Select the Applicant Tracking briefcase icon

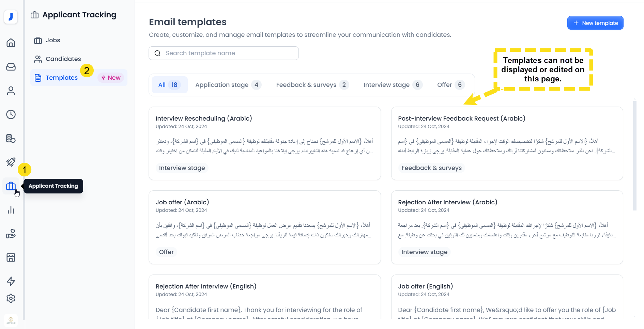(x=11, y=186)
